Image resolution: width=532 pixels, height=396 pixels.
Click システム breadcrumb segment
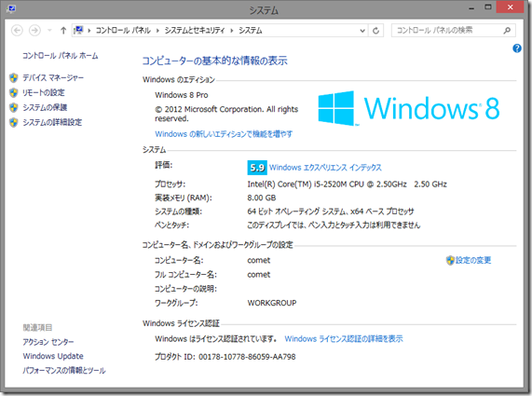click(x=251, y=31)
